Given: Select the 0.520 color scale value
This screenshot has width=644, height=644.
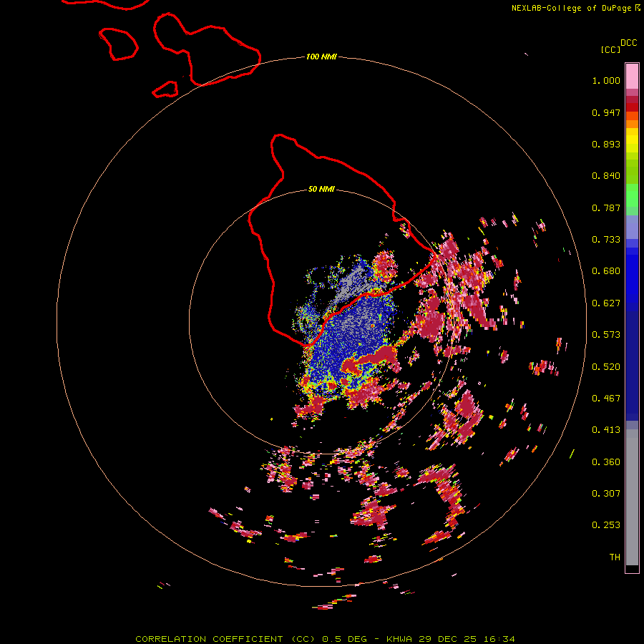Looking at the screenshot, I should pyautogui.click(x=606, y=367).
